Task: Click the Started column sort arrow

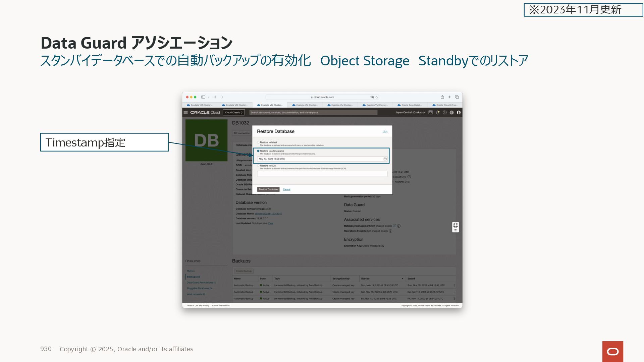Action: pyautogui.click(x=402, y=279)
